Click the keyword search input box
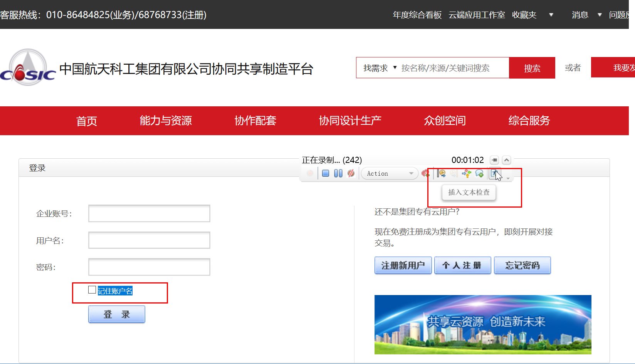635x364 pixels. pos(453,68)
